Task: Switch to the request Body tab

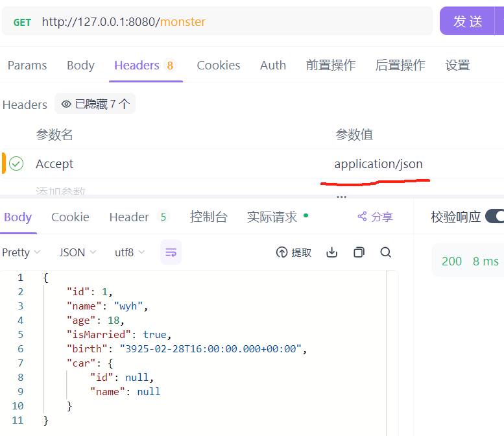Action: [80, 66]
